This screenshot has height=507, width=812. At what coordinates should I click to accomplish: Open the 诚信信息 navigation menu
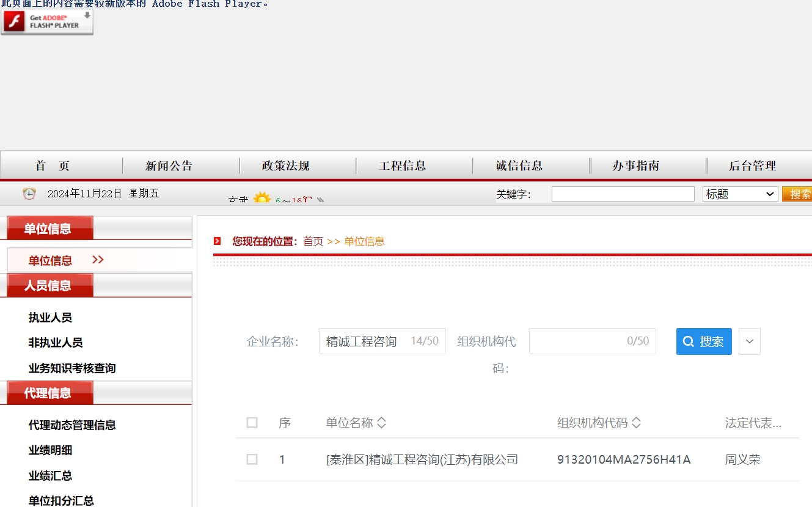519,166
